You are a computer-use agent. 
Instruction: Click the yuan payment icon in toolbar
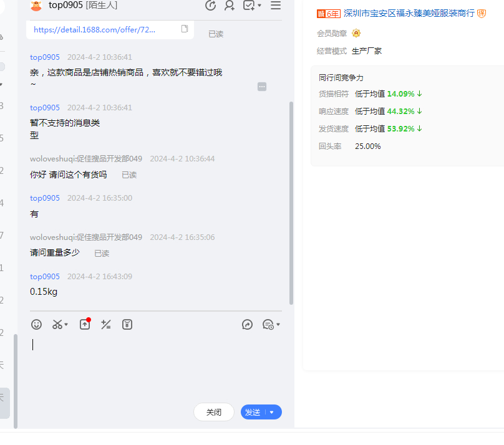[x=127, y=324]
